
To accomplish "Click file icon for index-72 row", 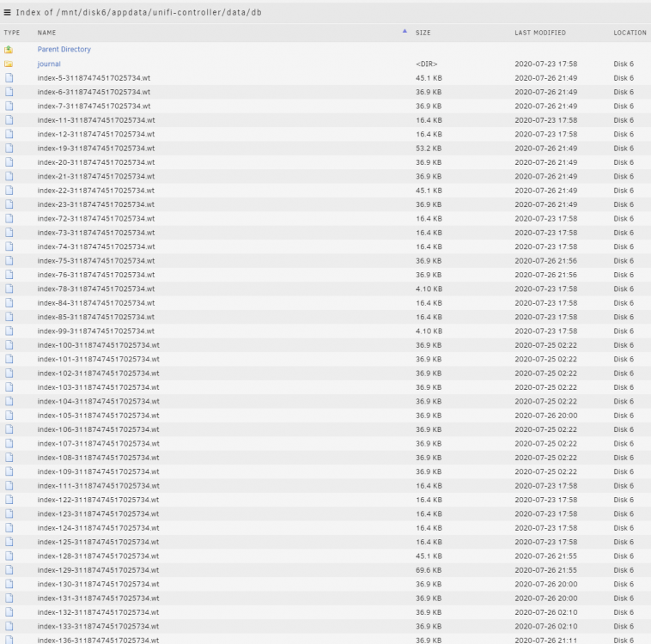I will (x=9, y=219).
